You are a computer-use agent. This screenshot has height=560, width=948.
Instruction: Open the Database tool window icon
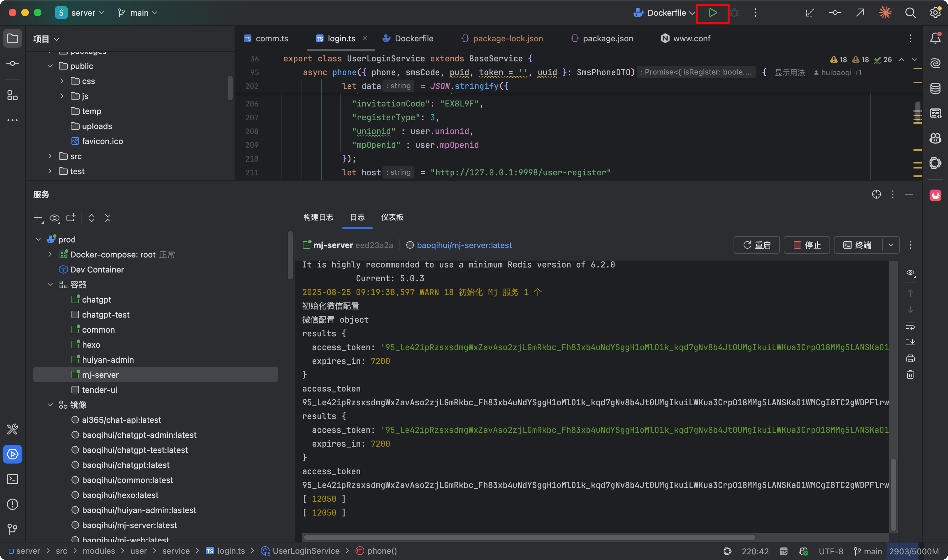click(935, 88)
